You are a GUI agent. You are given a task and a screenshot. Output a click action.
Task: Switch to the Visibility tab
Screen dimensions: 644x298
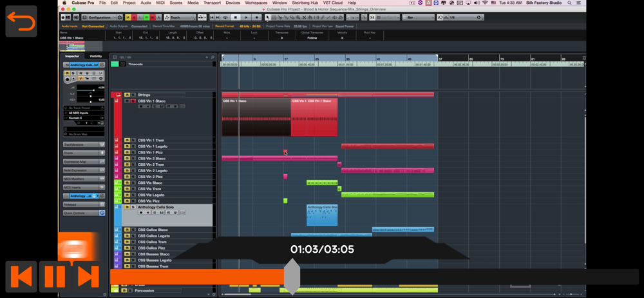click(x=96, y=56)
